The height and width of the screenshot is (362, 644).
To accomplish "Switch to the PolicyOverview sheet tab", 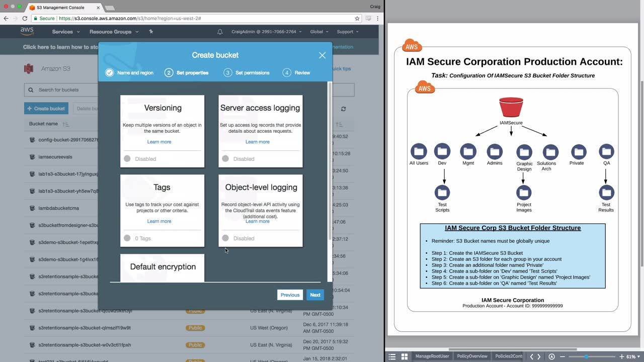I will pyautogui.click(x=472, y=356).
